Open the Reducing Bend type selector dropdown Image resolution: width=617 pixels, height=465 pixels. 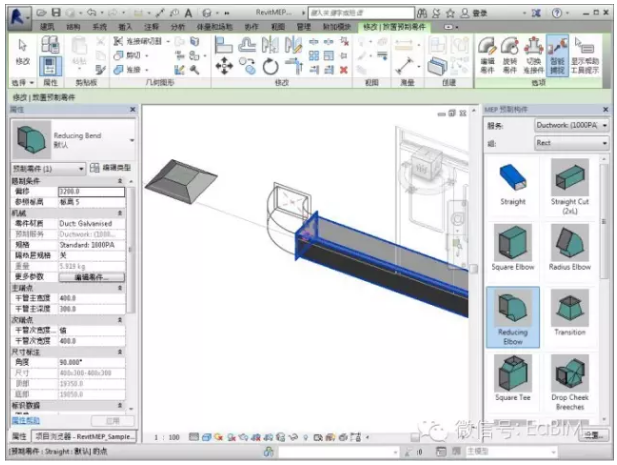(x=132, y=140)
